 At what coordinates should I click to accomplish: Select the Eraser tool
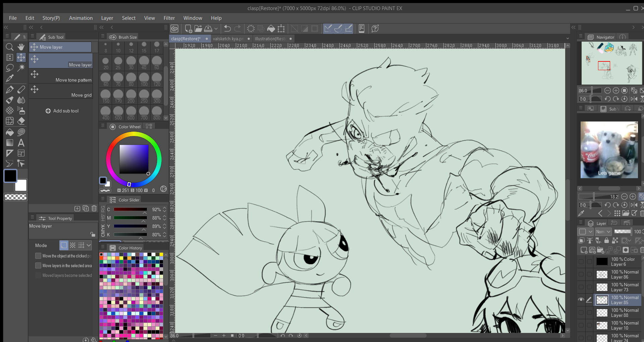[x=21, y=121]
